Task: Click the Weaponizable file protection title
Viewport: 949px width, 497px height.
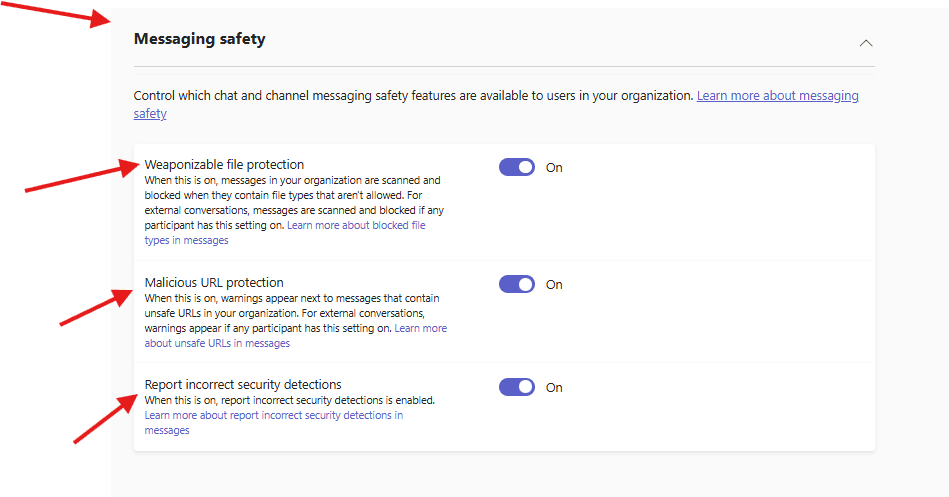Action: pos(224,164)
